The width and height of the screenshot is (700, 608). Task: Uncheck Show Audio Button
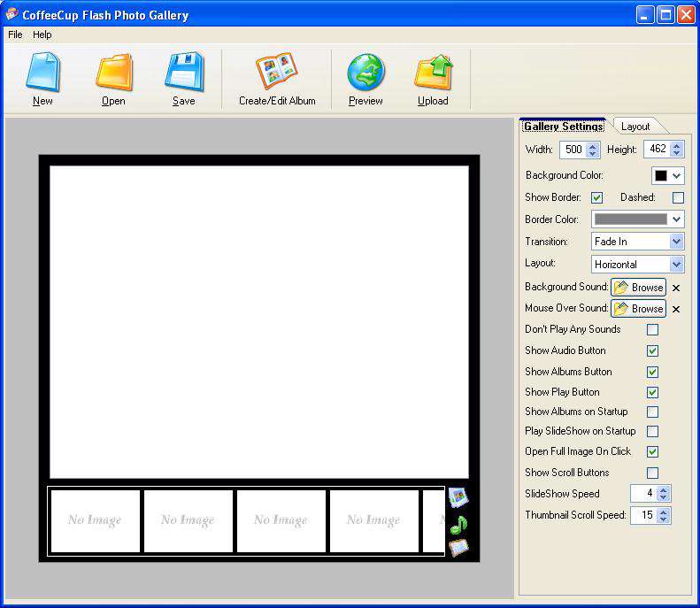pos(653,350)
